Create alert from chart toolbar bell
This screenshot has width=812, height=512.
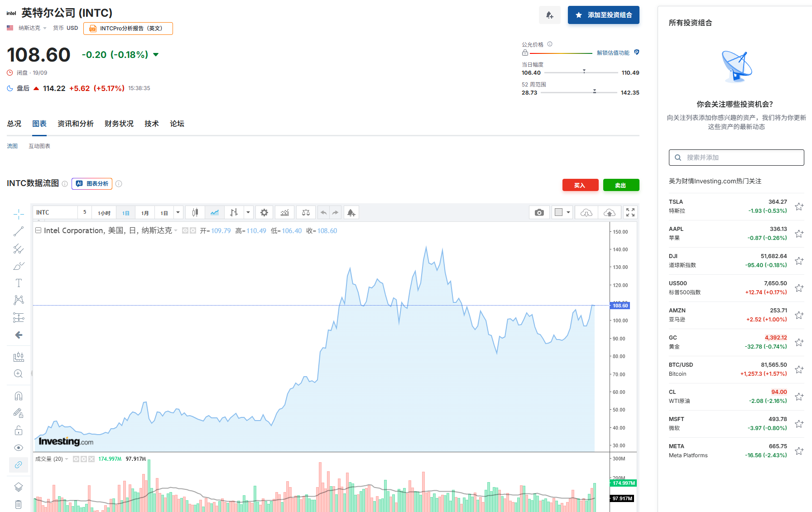pos(351,213)
